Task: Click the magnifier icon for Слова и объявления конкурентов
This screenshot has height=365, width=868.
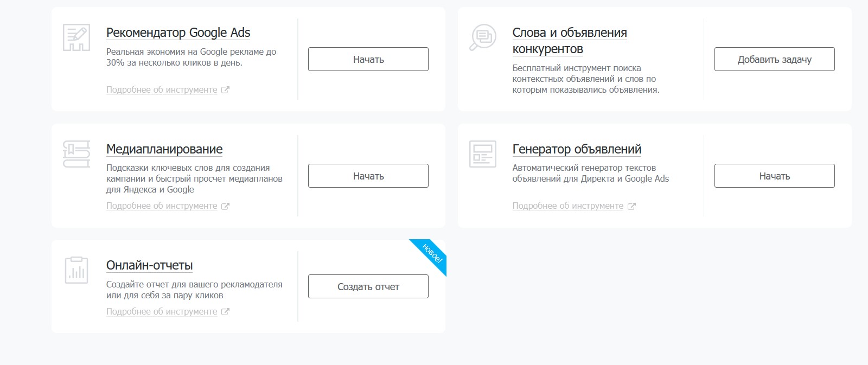Action: (482, 37)
